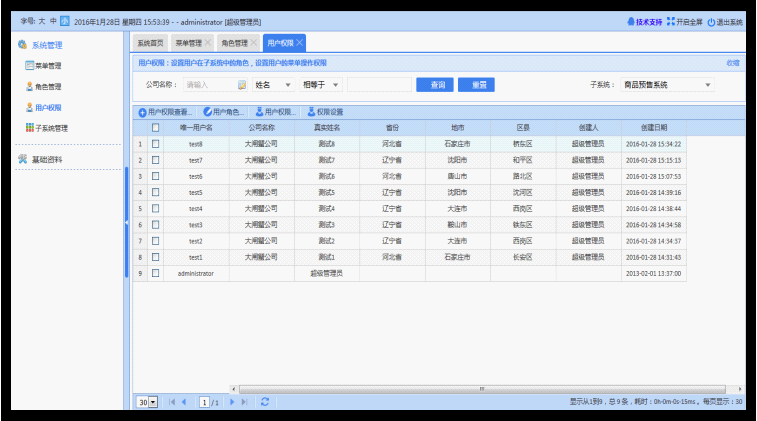
Task: Click the 子系统管理 grid icon
Action: point(29,127)
